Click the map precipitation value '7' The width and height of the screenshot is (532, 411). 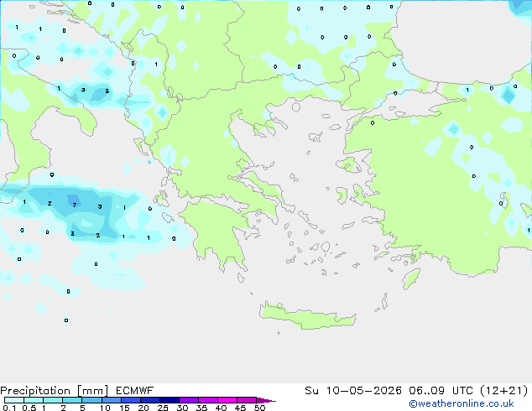75,205
